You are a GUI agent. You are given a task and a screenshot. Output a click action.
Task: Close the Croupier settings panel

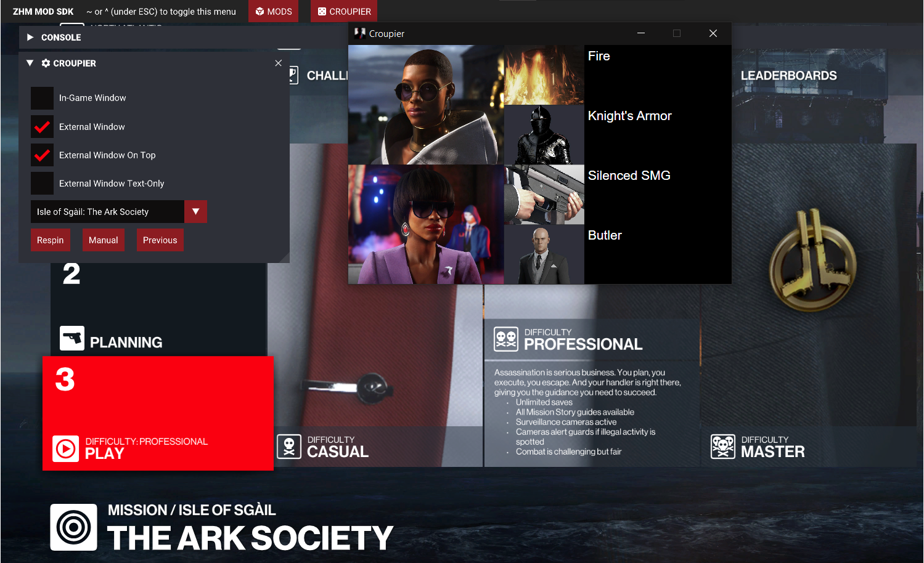coord(279,63)
